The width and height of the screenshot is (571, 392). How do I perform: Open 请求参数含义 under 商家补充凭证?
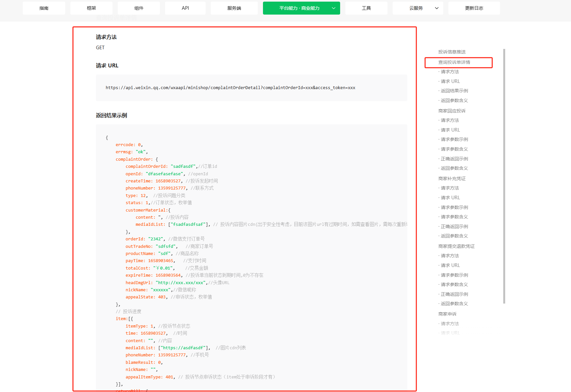[x=454, y=217]
